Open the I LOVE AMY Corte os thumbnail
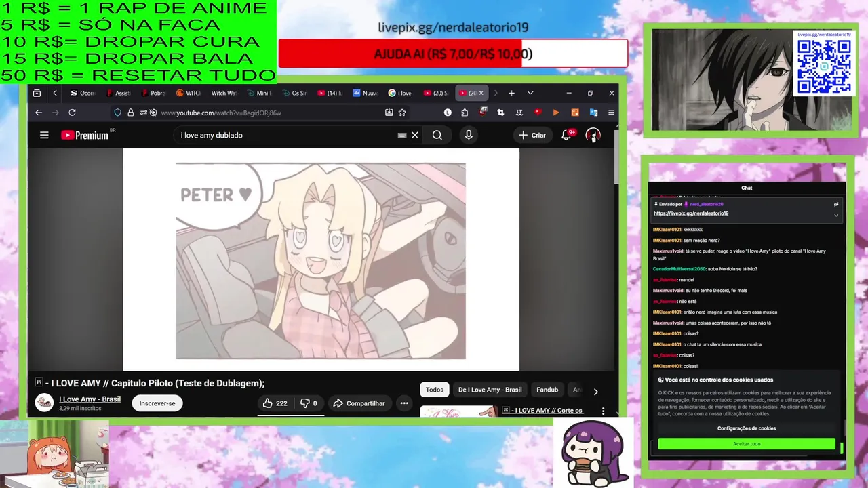 pyautogui.click(x=459, y=411)
